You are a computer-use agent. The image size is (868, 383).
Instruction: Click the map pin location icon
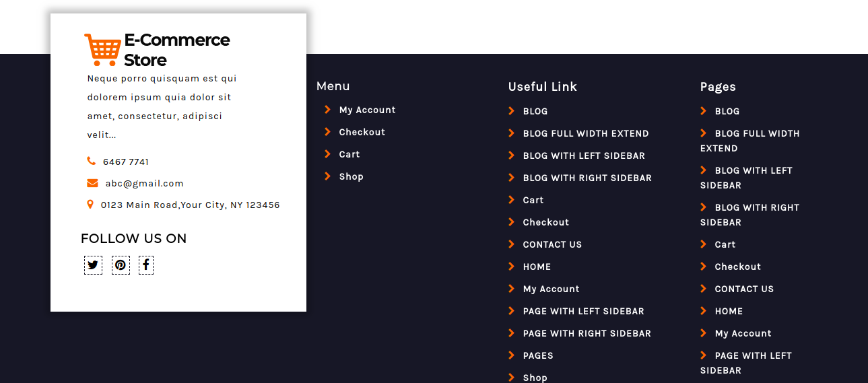(90, 205)
